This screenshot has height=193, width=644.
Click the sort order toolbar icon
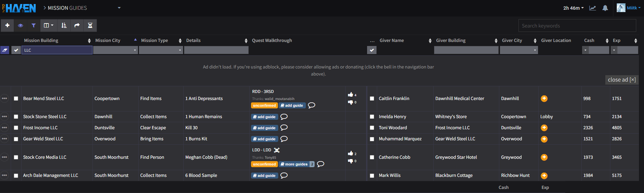click(64, 26)
